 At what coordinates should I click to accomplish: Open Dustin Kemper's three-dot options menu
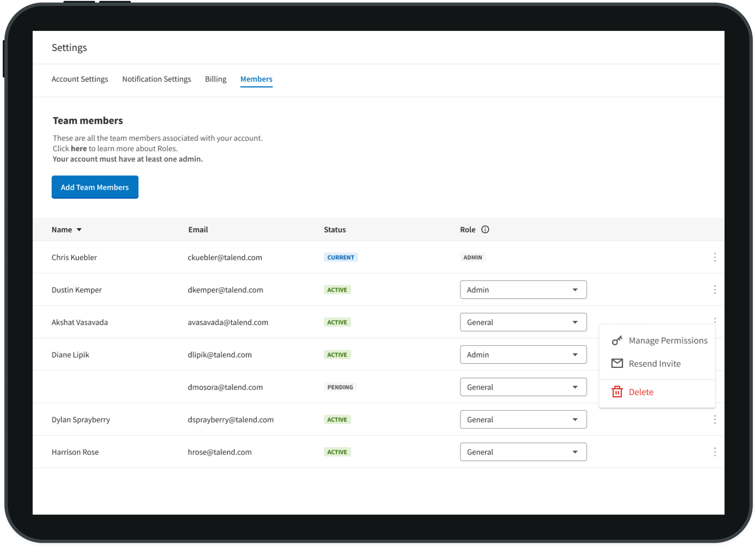715,290
